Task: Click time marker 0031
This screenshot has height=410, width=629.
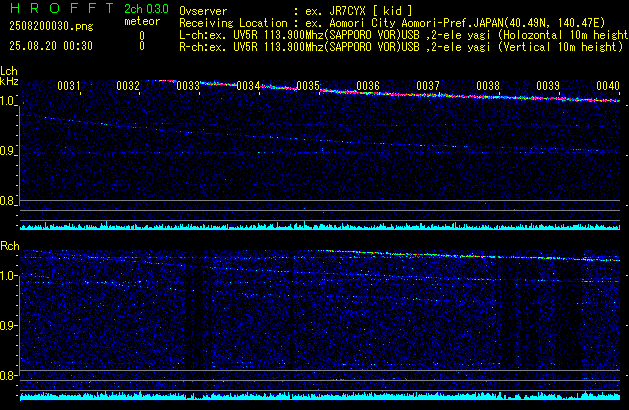Action: [x=69, y=86]
